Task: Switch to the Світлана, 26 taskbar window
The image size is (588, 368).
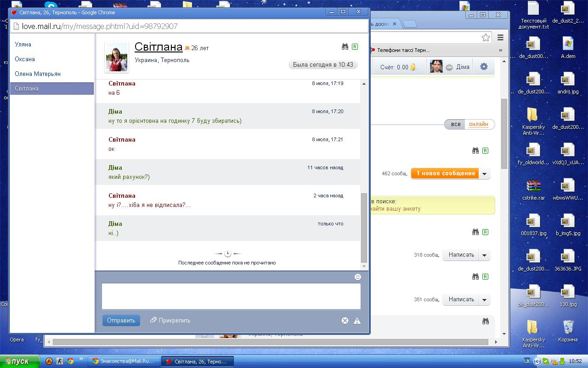Action: (197, 362)
